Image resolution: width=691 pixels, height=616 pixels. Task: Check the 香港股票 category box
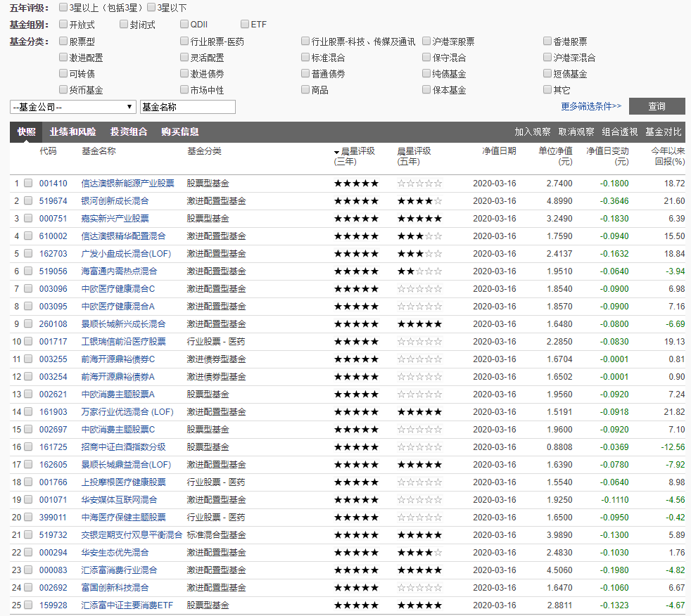[547, 41]
